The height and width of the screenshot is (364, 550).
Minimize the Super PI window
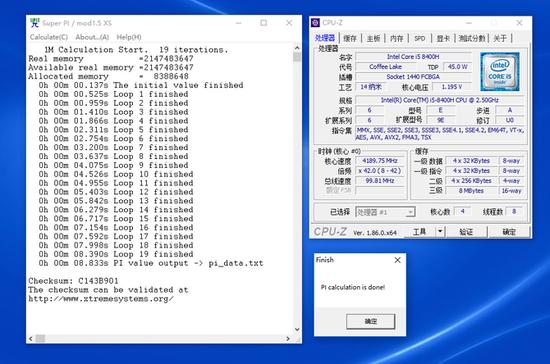point(239,23)
